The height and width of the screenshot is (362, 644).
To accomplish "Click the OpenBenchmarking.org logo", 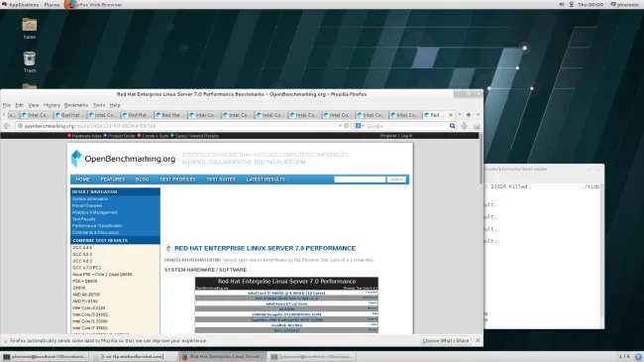I will coord(123,159).
